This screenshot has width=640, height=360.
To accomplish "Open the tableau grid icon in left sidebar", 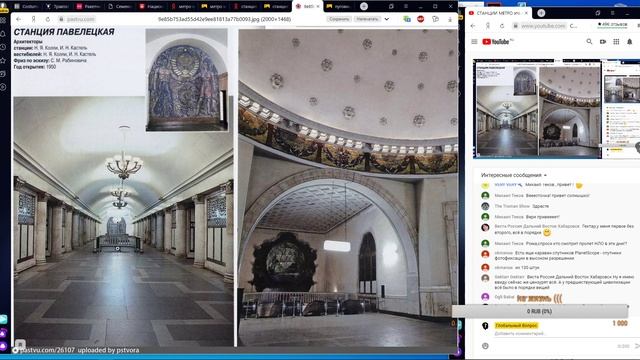I will [3, 20].
